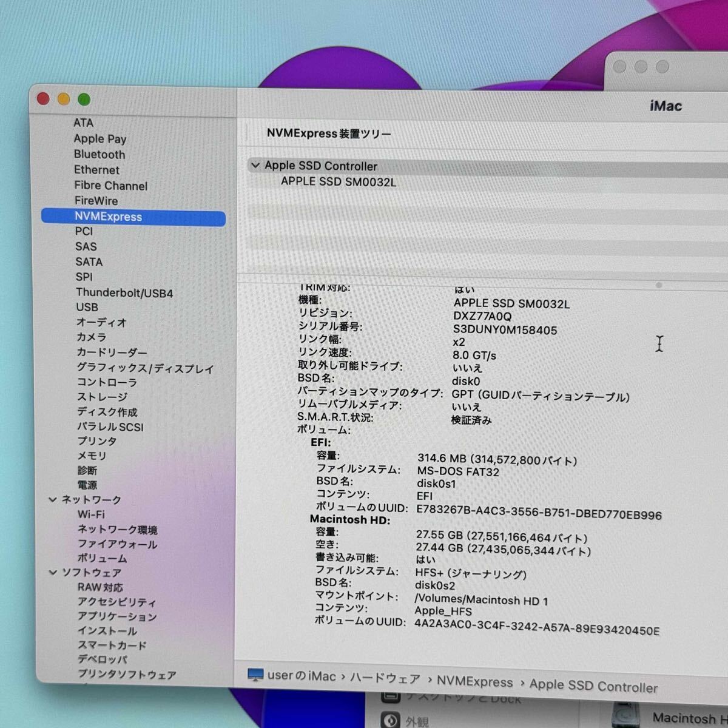Collapse the Apple SSD Controller tree row
The width and height of the screenshot is (728, 728).
[255, 165]
